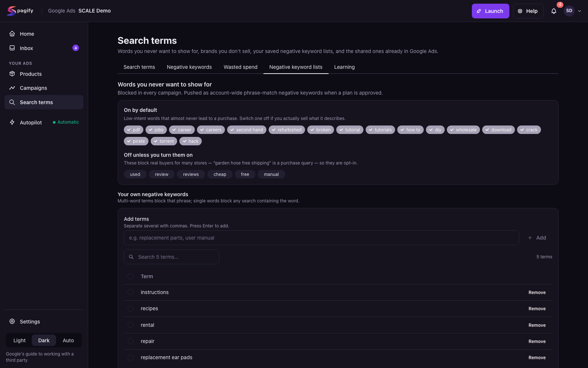This screenshot has height=368, width=588.
Task: Switch to the Search terms tab
Action: click(139, 67)
